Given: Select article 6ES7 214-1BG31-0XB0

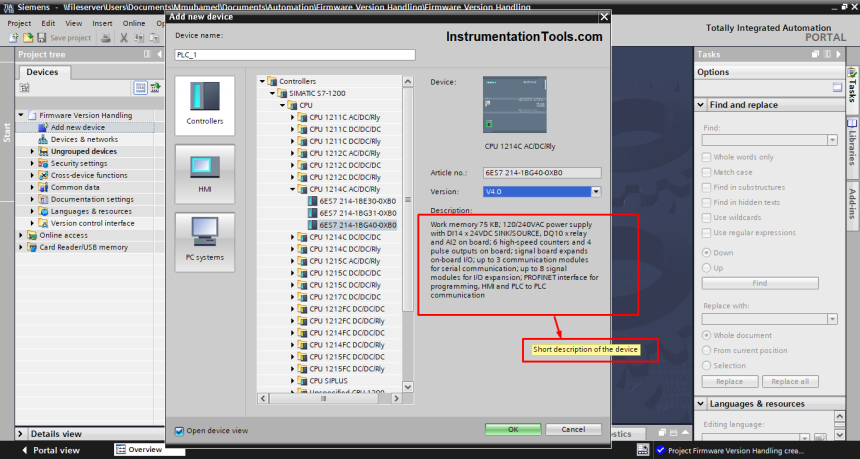Looking at the screenshot, I should point(357,213).
